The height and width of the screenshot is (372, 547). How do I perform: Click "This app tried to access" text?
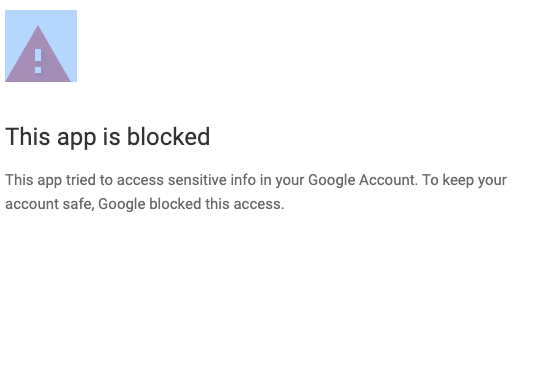click(84, 181)
